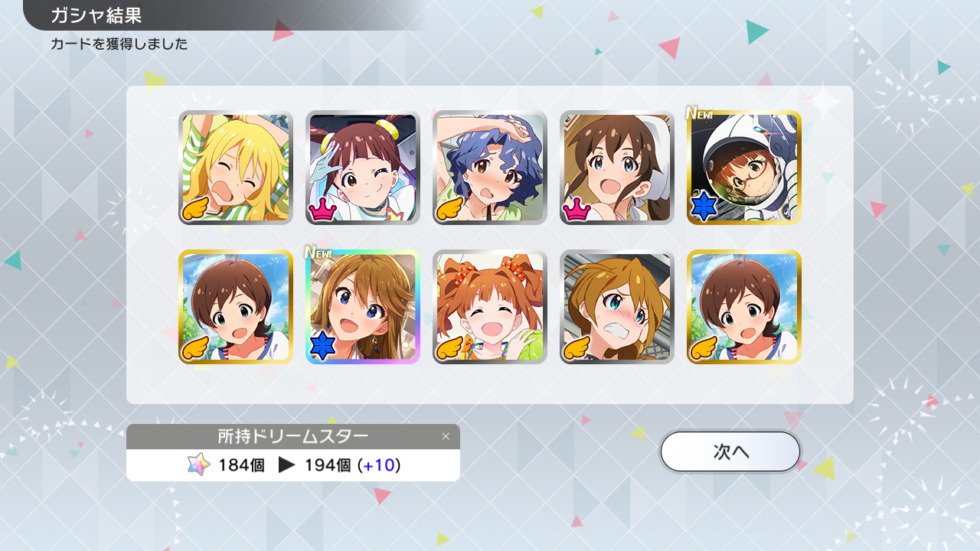Click the NEW label on the astronaut card
Image resolution: width=980 pixels, height=551 pixels.
pyautogui.click(x=699, y=113)
